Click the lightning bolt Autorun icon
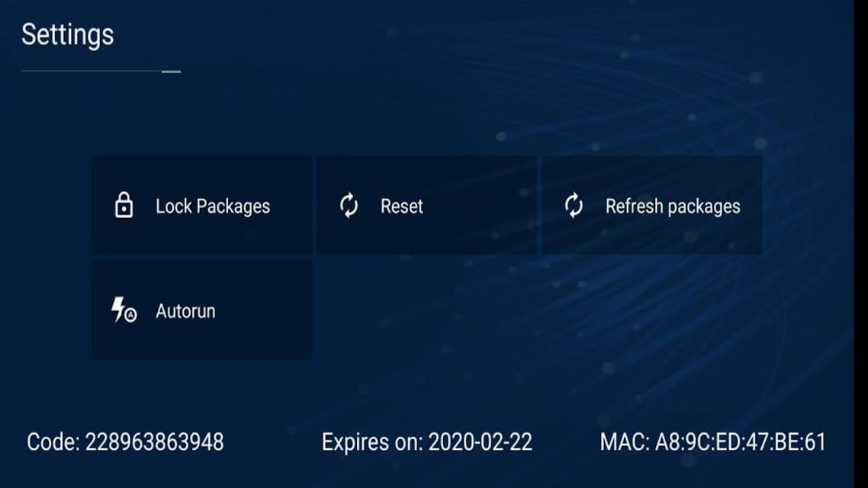This screenshot has width=868, height=488. coord(118,309)
